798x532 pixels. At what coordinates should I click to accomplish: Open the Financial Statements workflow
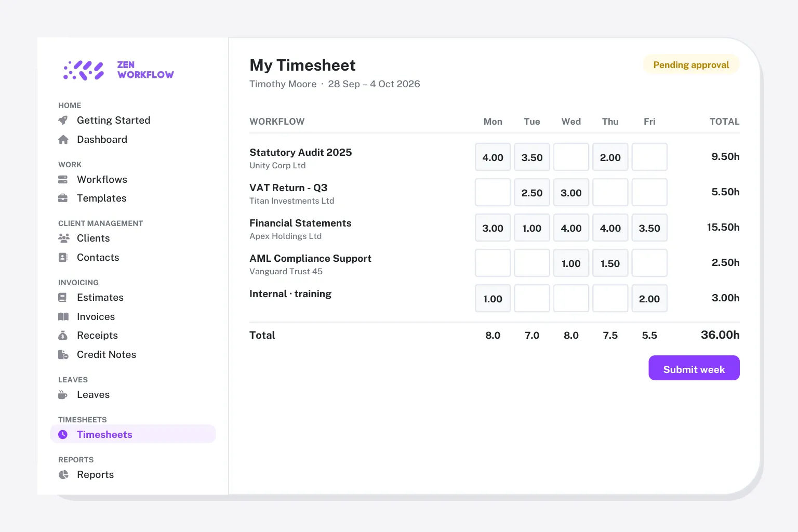click(300, 223)
